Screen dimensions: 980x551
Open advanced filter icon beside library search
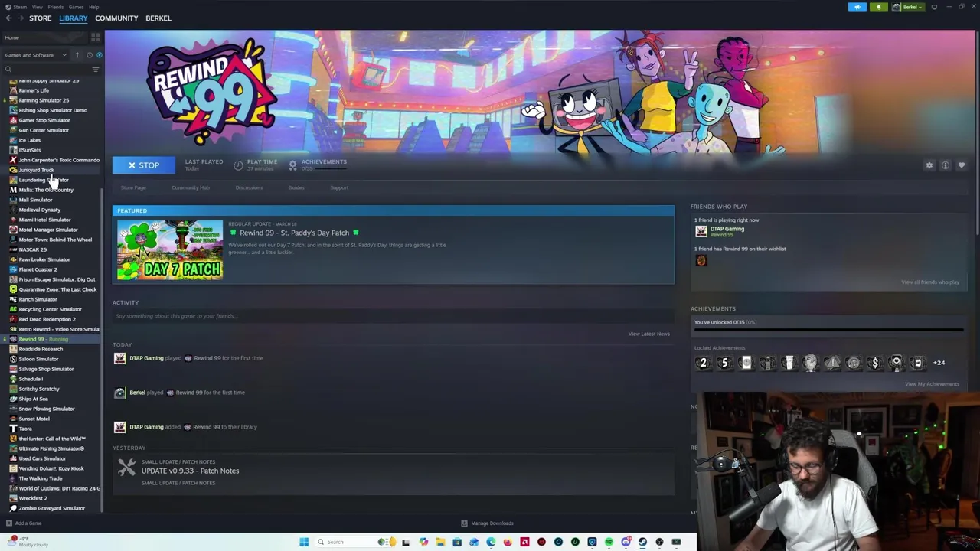tap(96, 70)
